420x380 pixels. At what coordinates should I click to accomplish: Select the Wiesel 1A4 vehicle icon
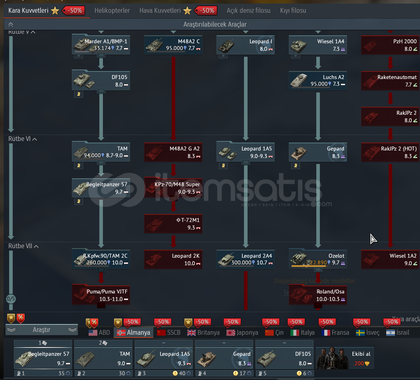coord(318,45)
